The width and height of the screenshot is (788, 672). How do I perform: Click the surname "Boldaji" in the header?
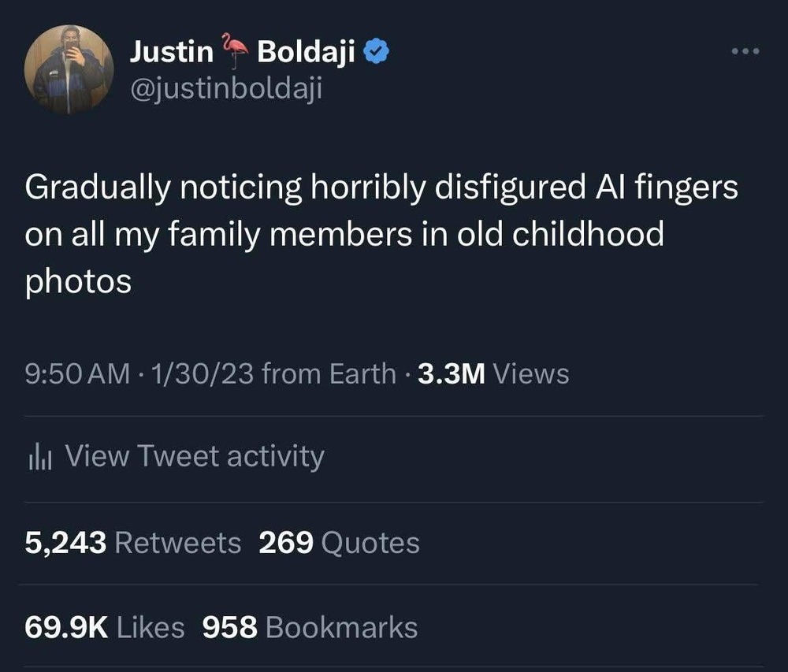click(x=307, y=52)
